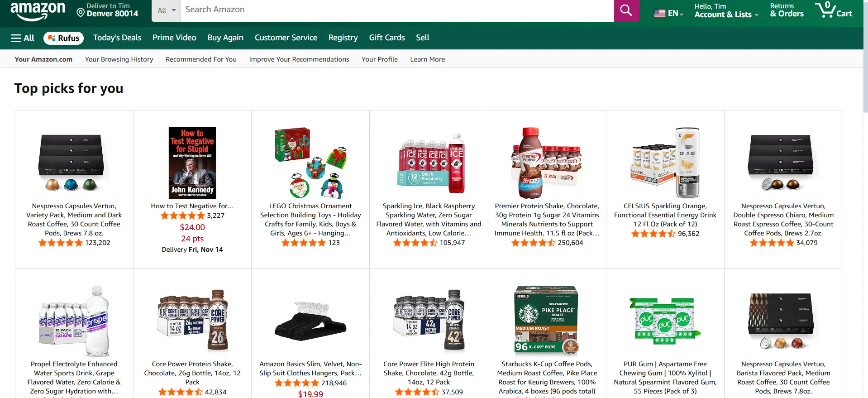Open the LEGO Christmas Ornament product image
The image size is (868, 398).
click(310, 163)
